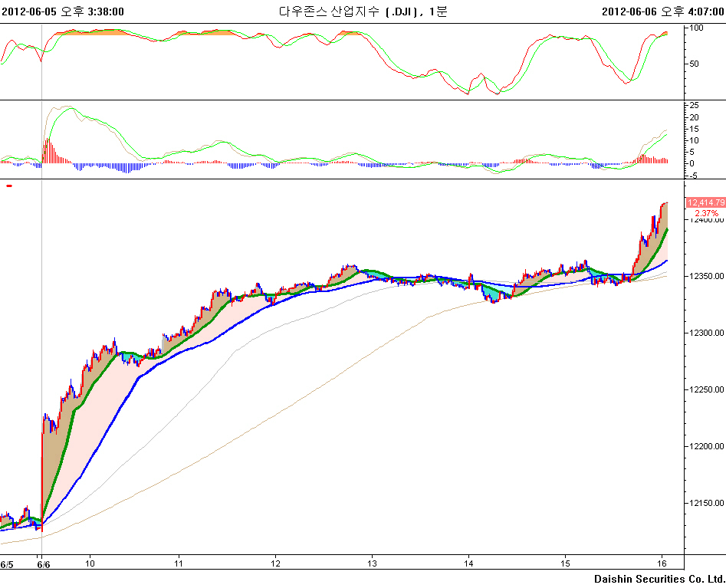The image size is (726, 588).
Task: Click the 25 level on the MACD axis
Action: pos(694,105)
